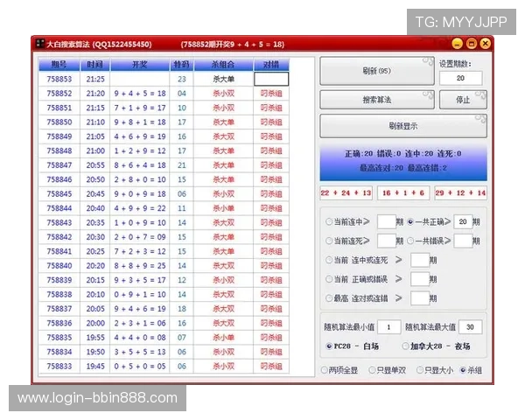Click the 设置期数 input field
This screenshot has height=420, width=525.
click(461, 78)
